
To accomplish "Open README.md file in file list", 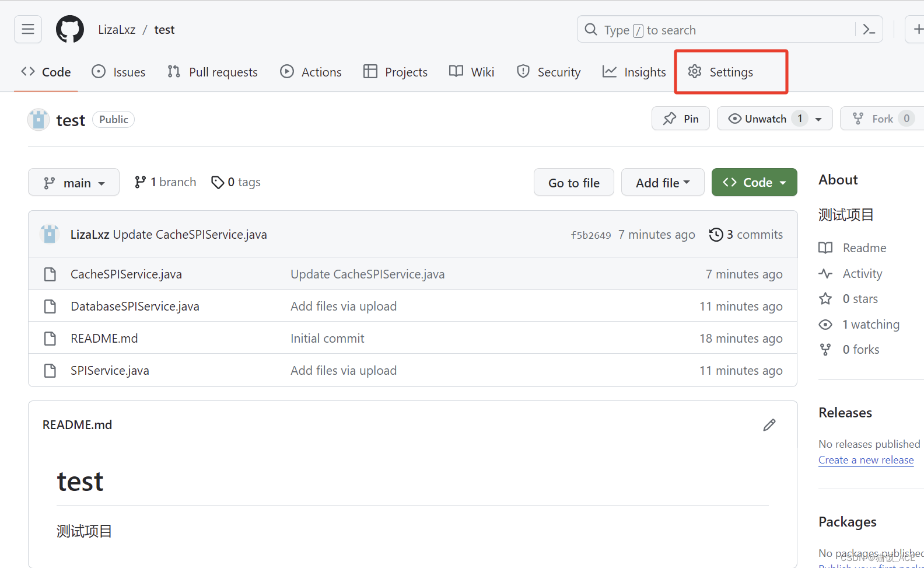I will (x=104, y=339).
